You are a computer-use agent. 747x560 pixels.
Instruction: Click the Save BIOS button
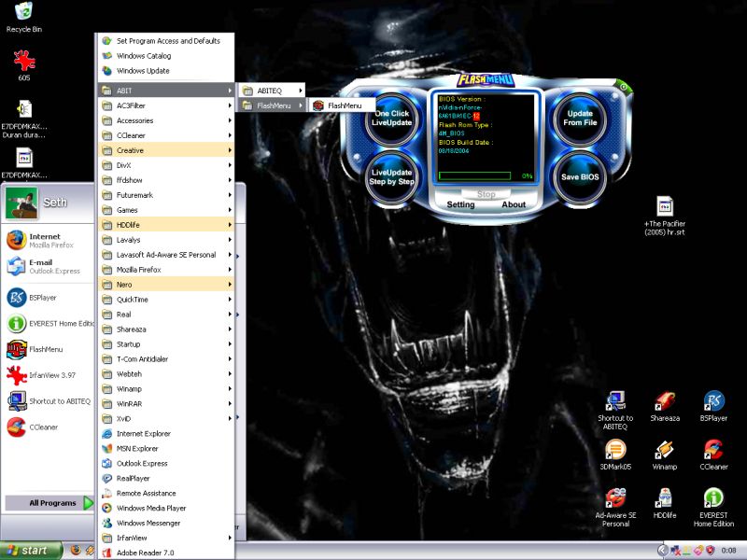coord(580,176)
